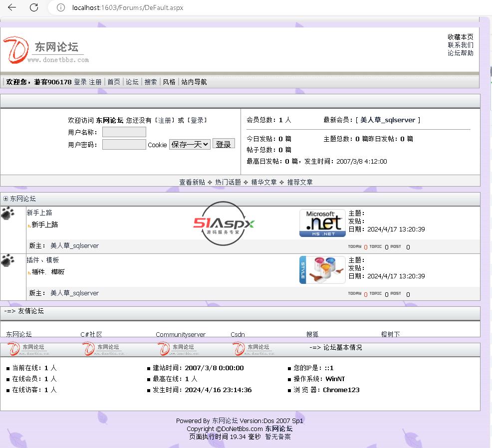
Task: Click the [注册] link in welcome text
Action: (165, 120)
